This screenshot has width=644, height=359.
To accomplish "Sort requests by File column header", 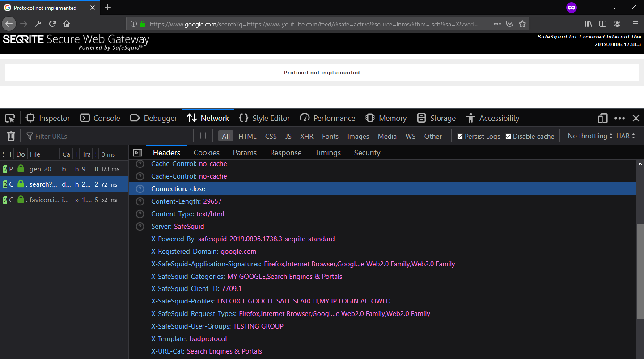I will pos(43,154).
